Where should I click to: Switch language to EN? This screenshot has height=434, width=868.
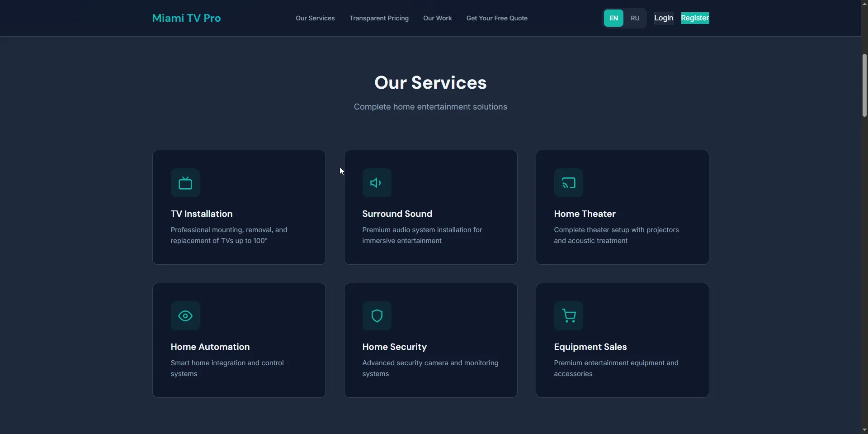point(613,18)
